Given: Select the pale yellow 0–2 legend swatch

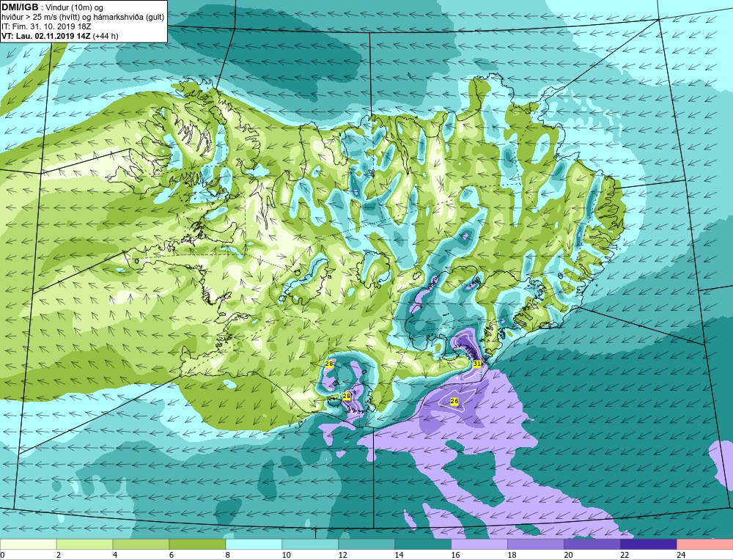Looking at the screenshot, I should tap(28, 545).
